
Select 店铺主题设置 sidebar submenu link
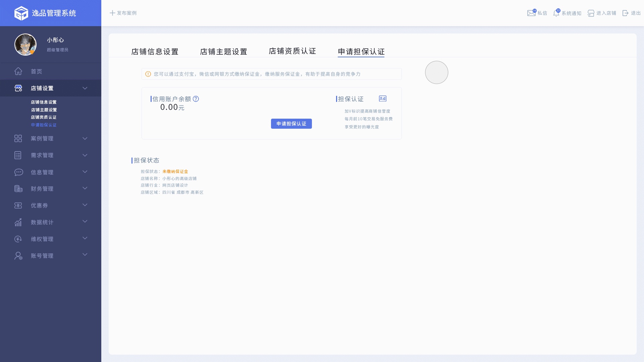tap(44, 110)
